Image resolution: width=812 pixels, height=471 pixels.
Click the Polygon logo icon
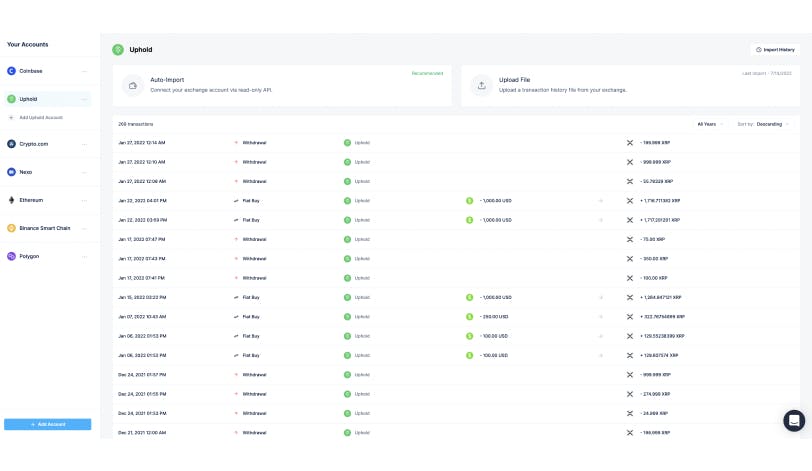11,256
